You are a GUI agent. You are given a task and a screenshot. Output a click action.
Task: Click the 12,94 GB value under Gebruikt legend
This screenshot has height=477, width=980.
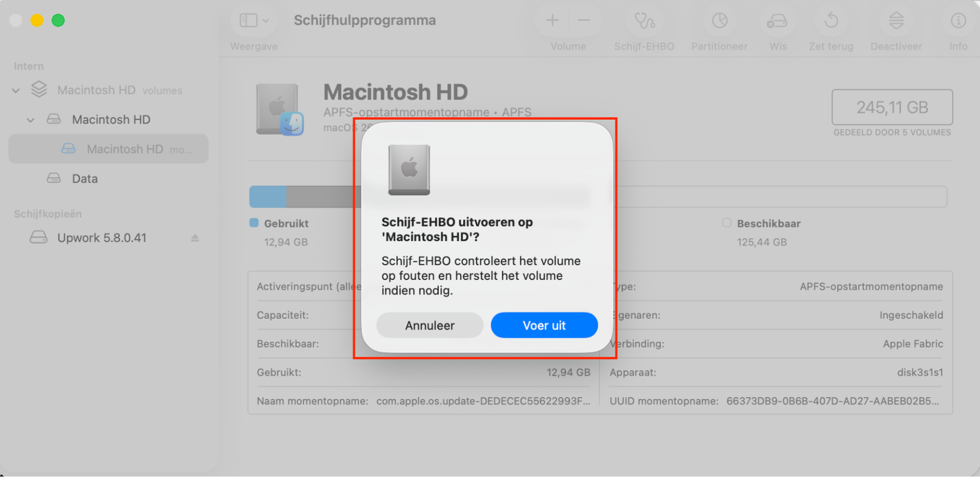coord(286,242)
